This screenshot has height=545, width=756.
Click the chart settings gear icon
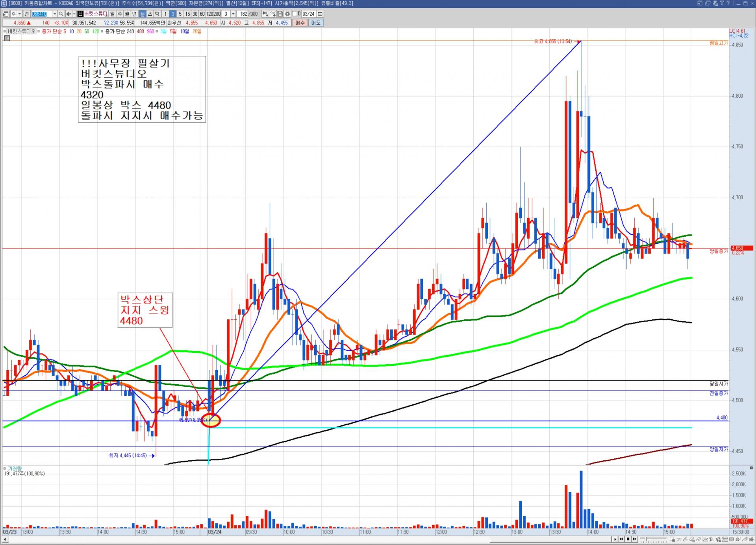point(287,14)
